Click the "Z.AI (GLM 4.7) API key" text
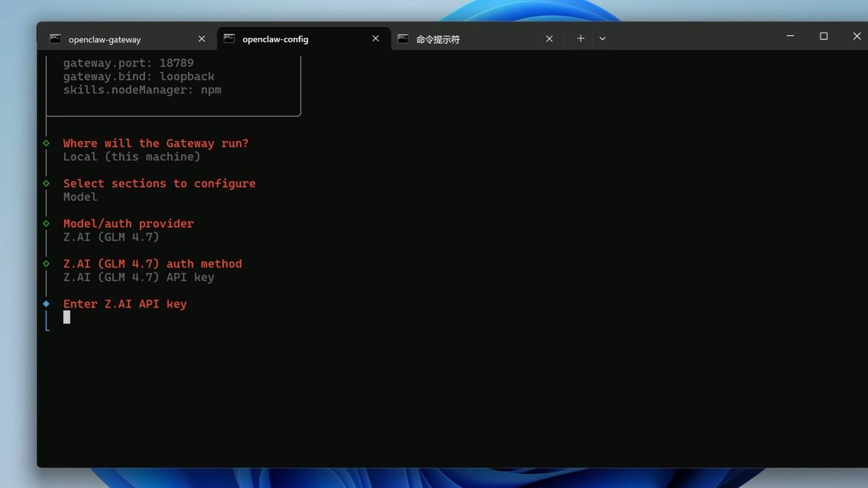The height and width of the screenshot is (488, 868). [138, 277]
